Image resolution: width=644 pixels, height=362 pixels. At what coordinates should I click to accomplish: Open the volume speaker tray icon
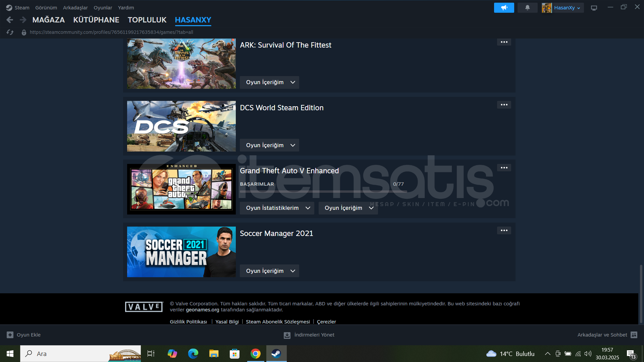coord(588,354)
